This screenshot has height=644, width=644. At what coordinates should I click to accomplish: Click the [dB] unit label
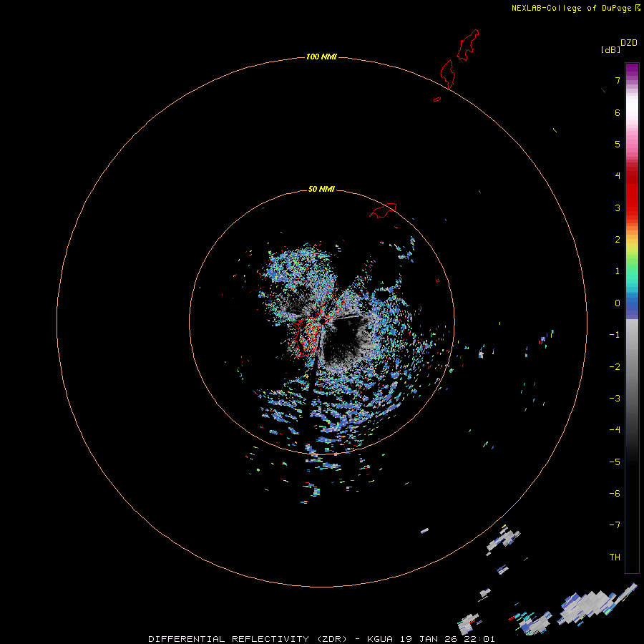[x=611, y=49]
